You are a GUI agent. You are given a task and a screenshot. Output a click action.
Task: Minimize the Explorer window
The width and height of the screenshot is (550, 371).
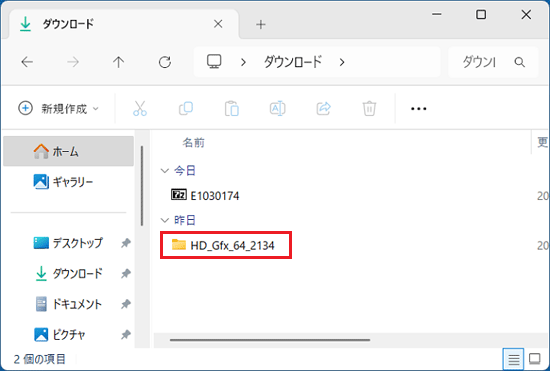click(x=437, y=14)
